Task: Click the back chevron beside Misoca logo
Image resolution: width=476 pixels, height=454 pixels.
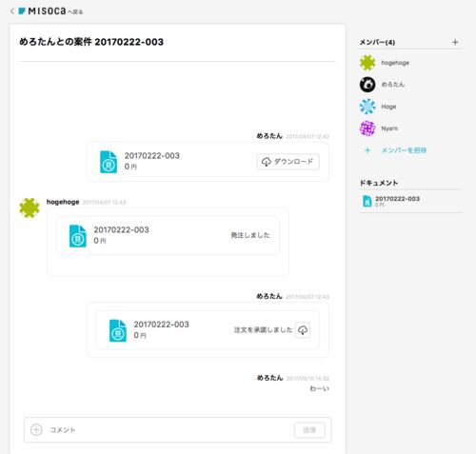Action: 12,11
